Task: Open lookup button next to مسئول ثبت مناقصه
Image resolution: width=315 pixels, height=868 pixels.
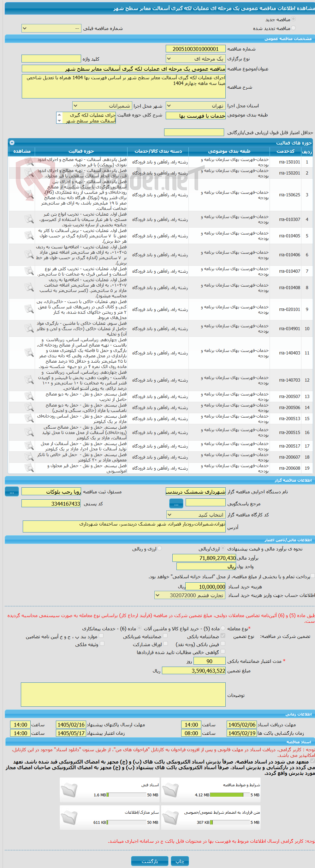Action: click(x=12, y=492)
